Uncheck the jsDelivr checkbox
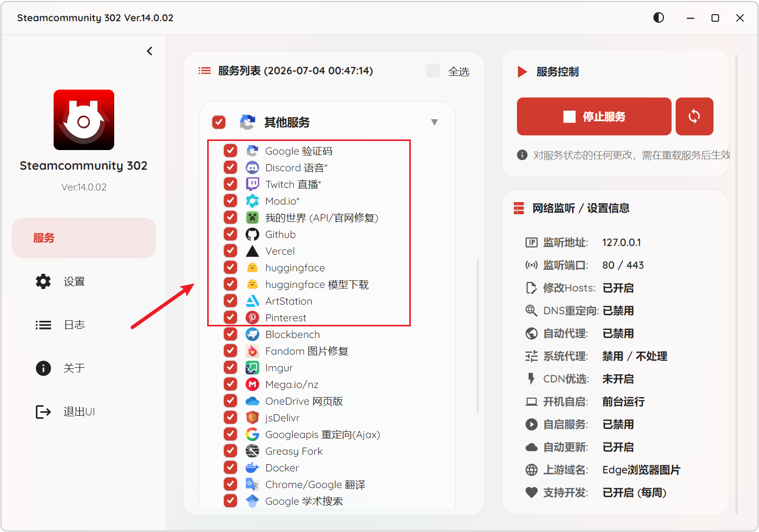This screenshot has width=759, height=532. [x=230, y=417]
